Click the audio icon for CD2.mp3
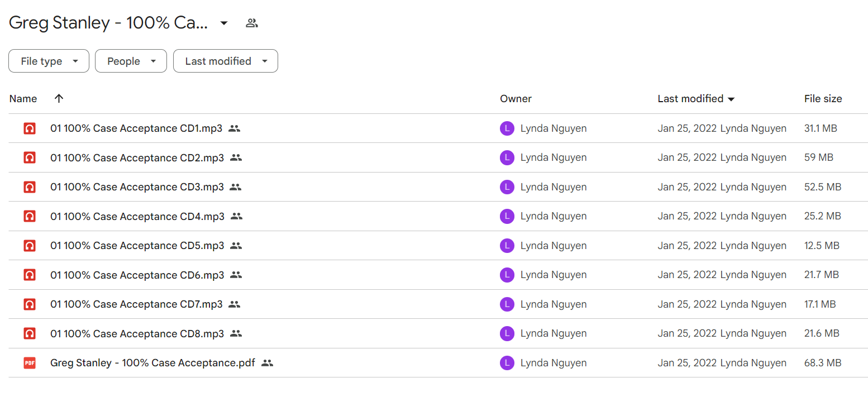The image size is (868, 416). pos(30,158)
